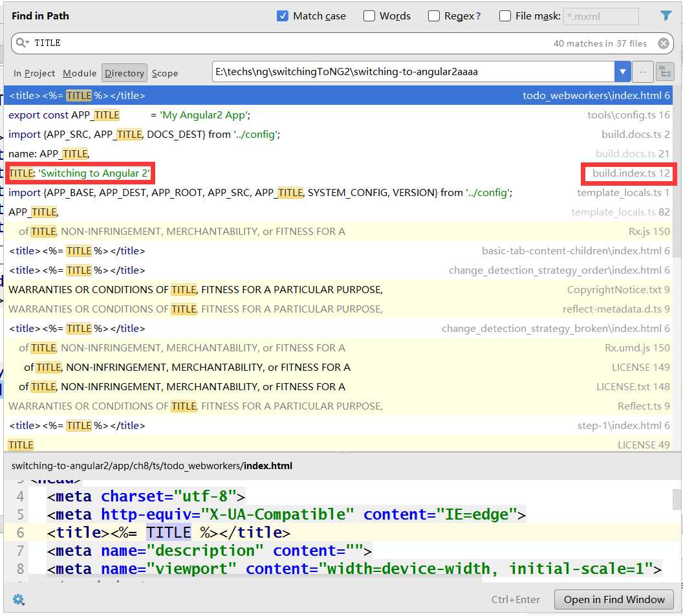Click preview line 5 X-UA-Compatible meta

(286, 514)
